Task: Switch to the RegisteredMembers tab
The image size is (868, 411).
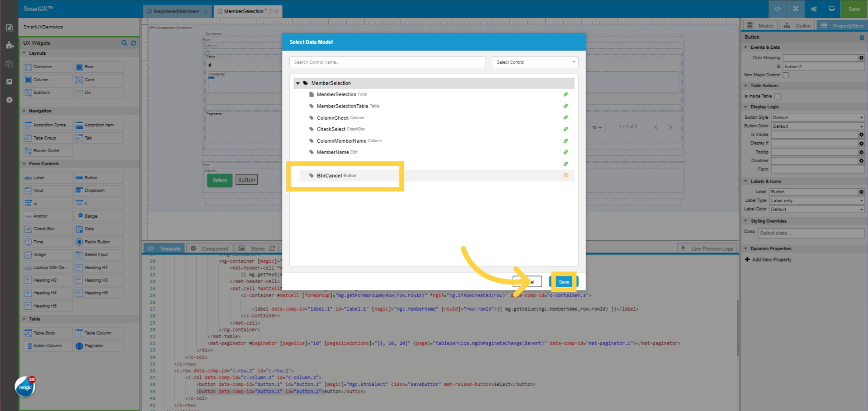Action: click(x=176, y=11)
